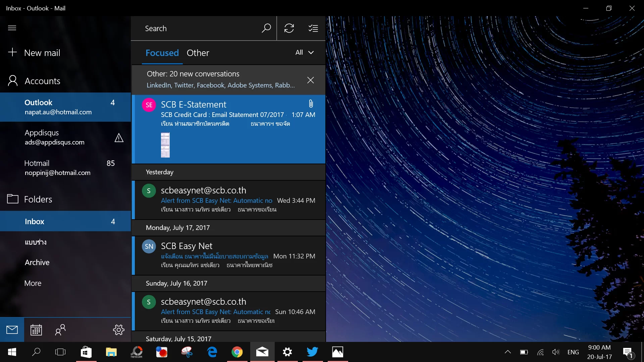Switch to the Other tab
Viewport: 644px width, 362px height.
click(x=198, y=53)
